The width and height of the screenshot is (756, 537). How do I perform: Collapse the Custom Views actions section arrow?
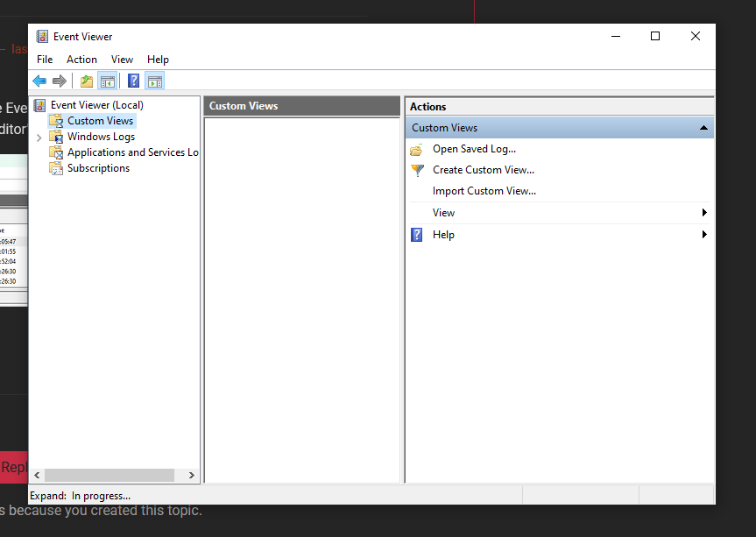click(x=703, y=128)
